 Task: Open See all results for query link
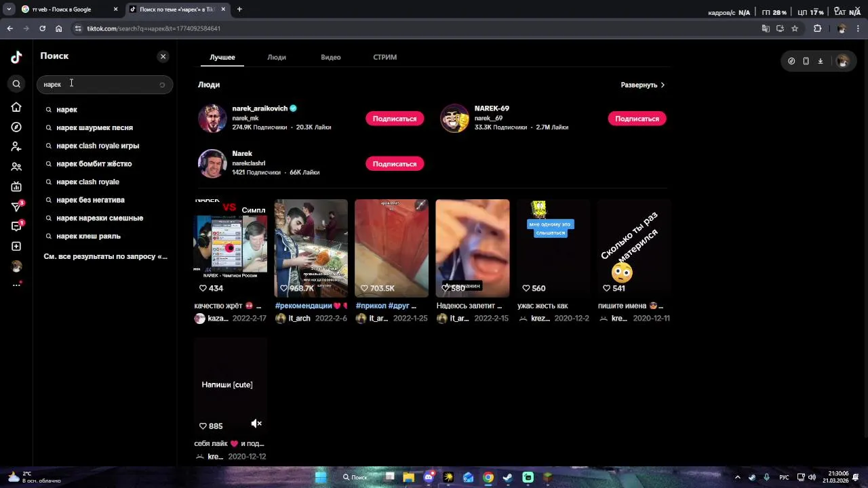point(105,257)
